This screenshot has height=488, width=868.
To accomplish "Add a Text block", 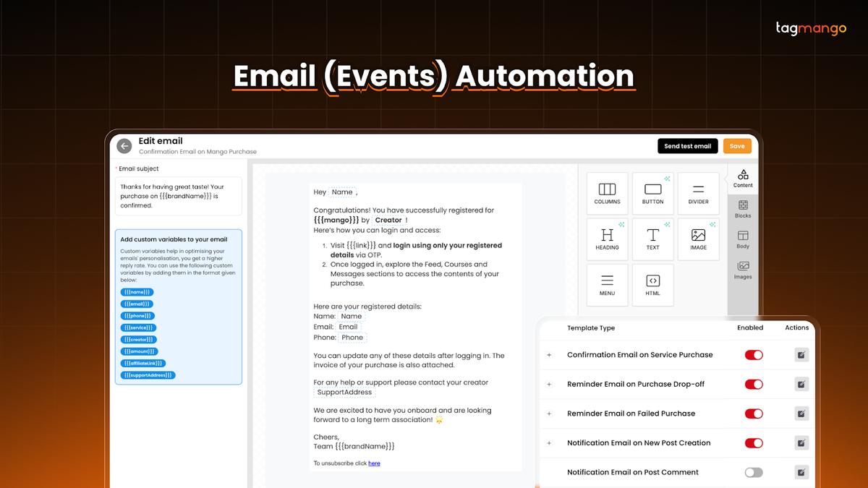I will pos(652,239).
